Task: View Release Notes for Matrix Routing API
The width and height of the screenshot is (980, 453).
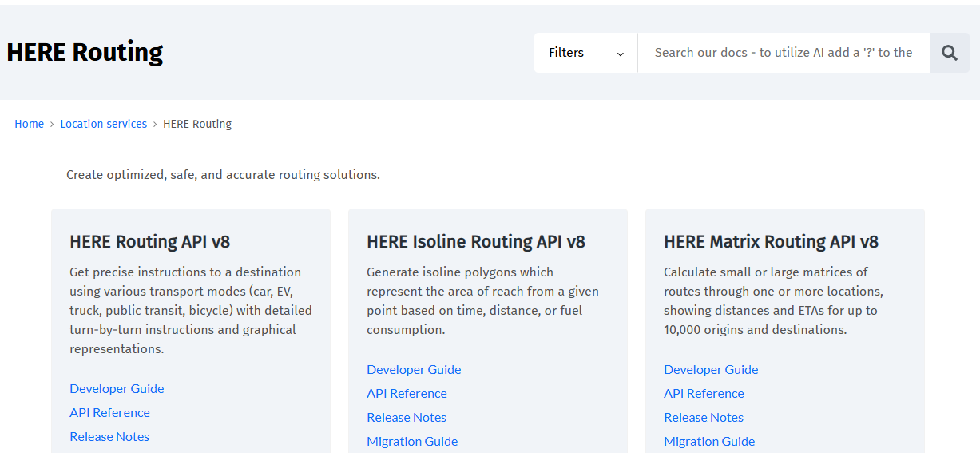Action: [704, 418]
